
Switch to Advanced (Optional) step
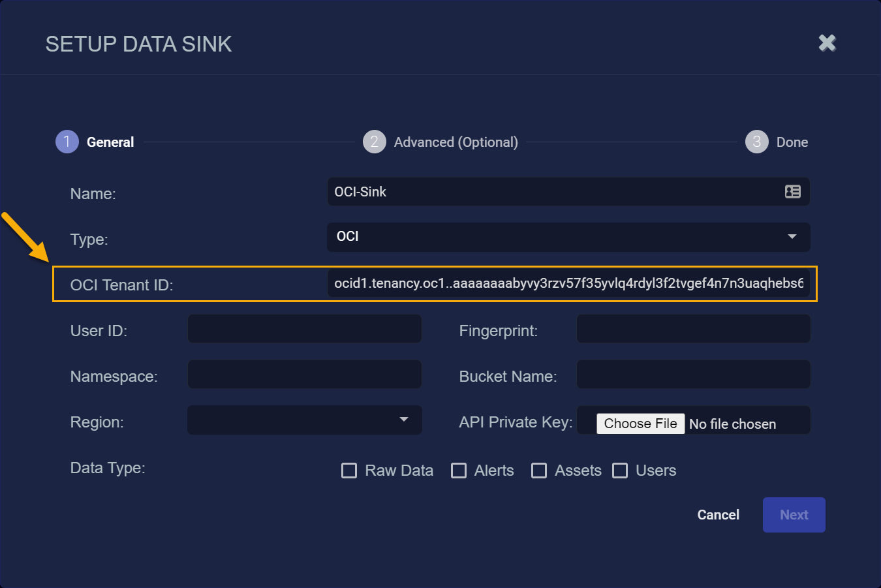[456, 142]
